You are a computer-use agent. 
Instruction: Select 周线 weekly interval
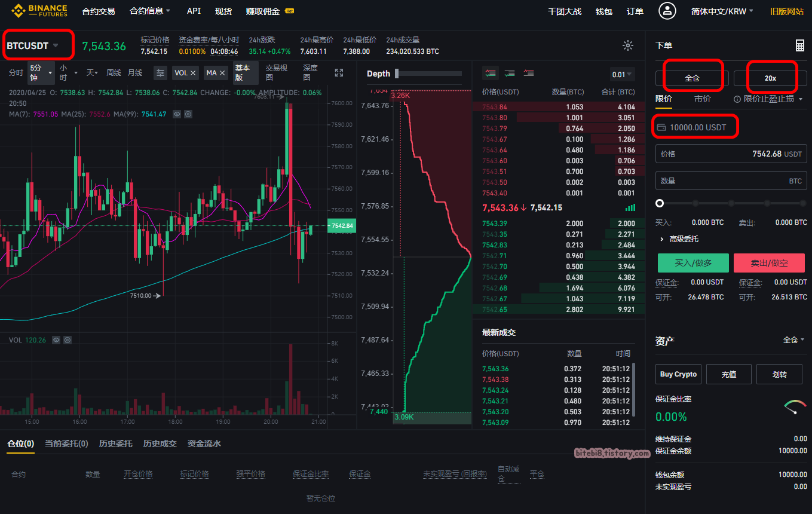(x=114, y=72)
